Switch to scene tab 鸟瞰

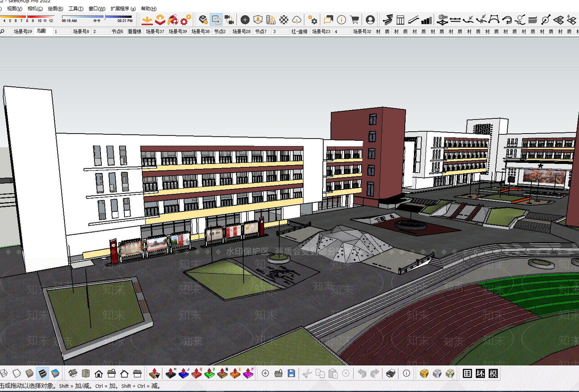41,31
